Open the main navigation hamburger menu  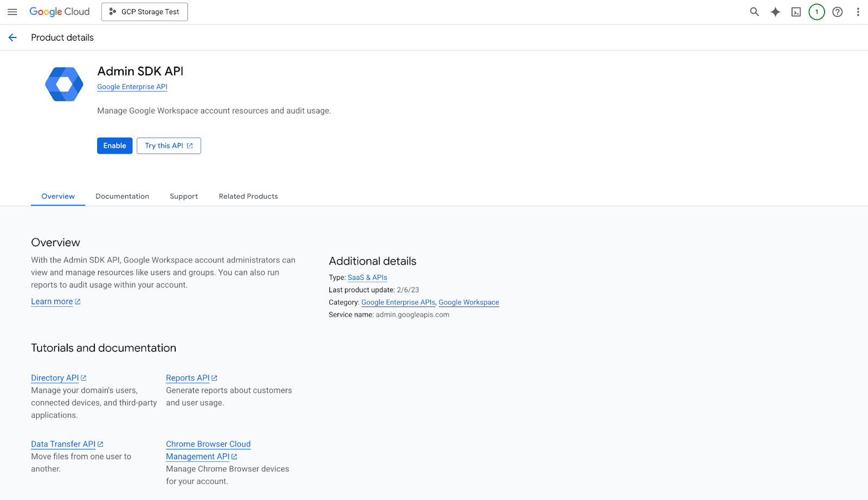(x=12, y=12)
